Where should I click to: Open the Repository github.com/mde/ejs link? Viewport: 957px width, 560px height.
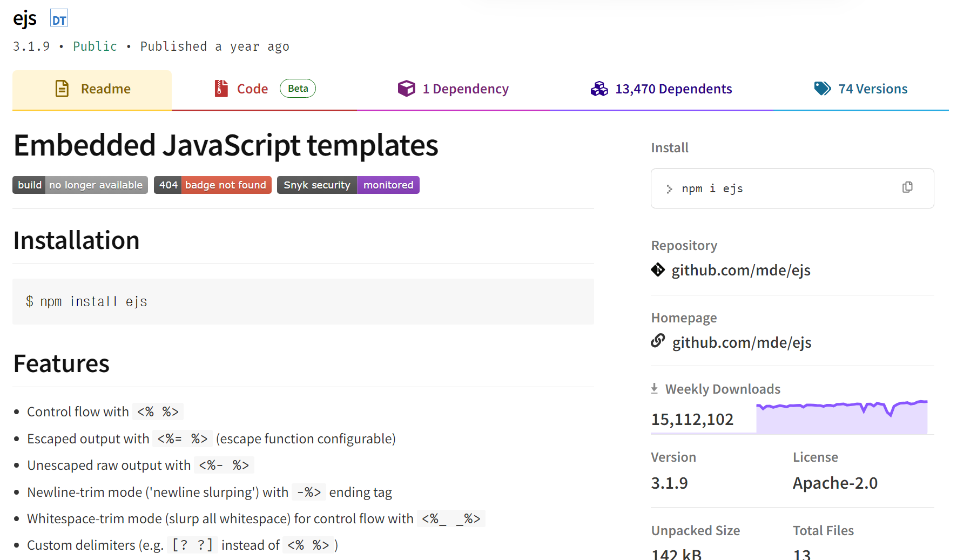pyautogui.click(x=741, y=270)
